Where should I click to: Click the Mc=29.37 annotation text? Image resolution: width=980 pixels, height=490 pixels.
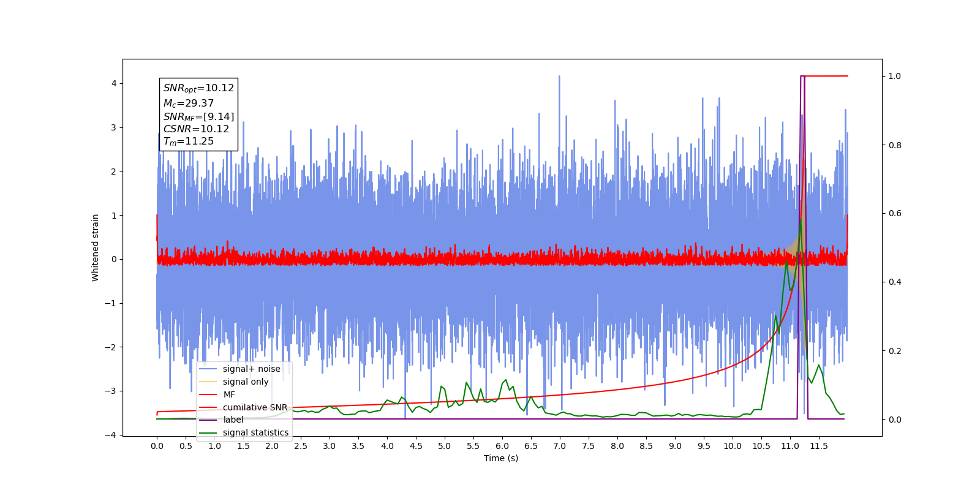[x=188, y=103]
